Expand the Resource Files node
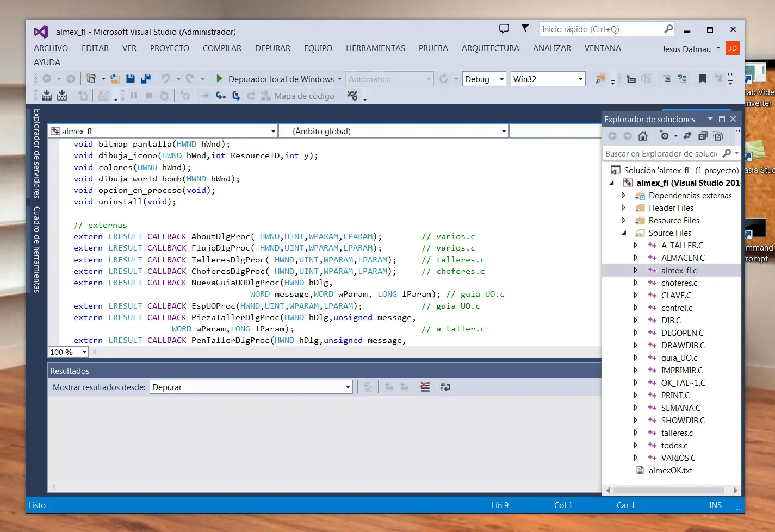 (x=623, y=220)
